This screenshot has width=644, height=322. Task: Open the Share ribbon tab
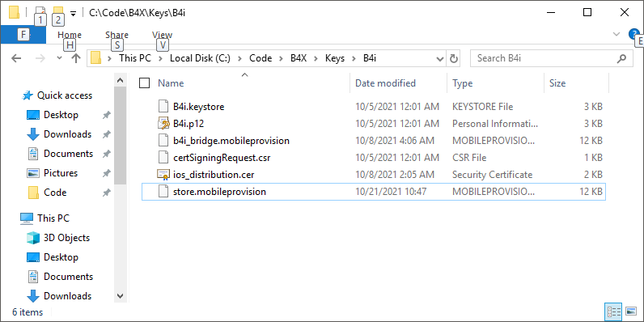click(x=117, y=35)
